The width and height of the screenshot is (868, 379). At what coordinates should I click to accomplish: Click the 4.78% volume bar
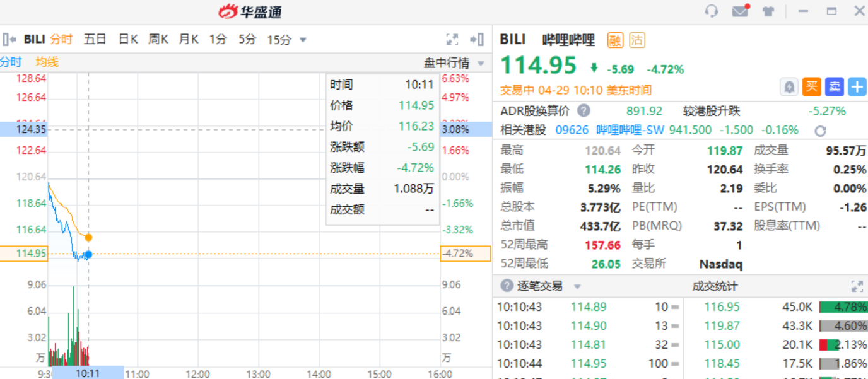pyautogui.click(x=843, y=307)
